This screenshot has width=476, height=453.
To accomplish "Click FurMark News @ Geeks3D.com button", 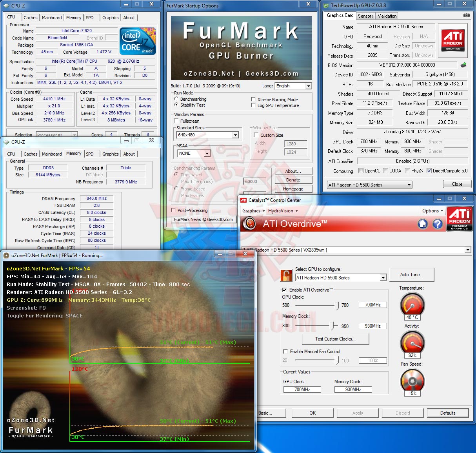I will pos(203,219).
